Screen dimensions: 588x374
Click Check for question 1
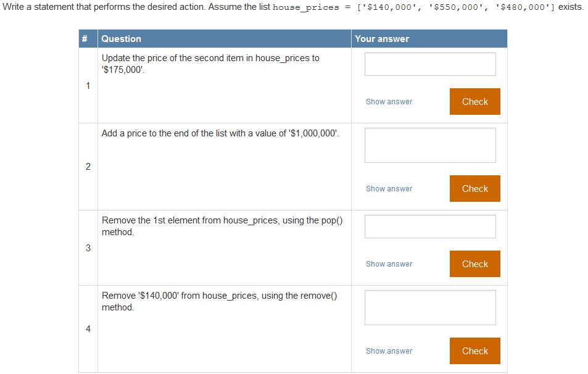tap(474, 101)
